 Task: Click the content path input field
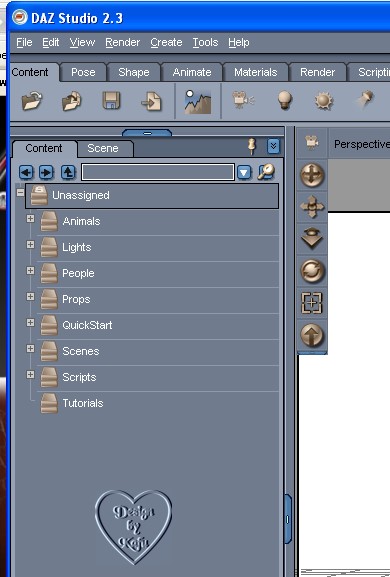tap(158, 172)
